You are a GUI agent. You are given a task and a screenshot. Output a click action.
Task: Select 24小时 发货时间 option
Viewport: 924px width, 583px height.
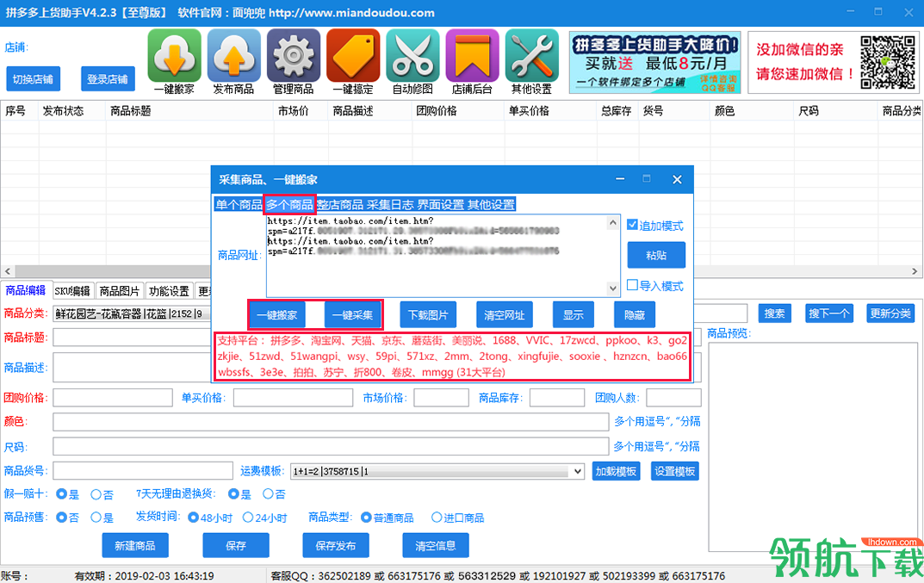coord(248,517)
